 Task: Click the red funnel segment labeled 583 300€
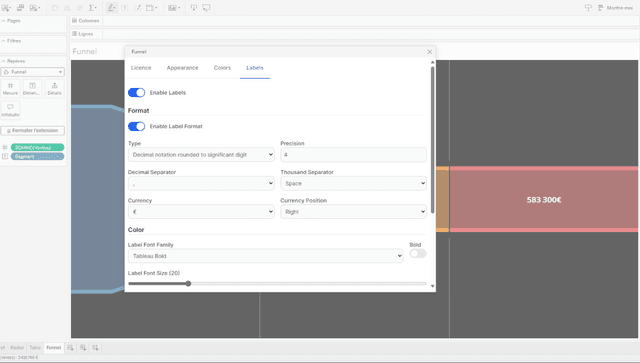click(x=544, y=199)
